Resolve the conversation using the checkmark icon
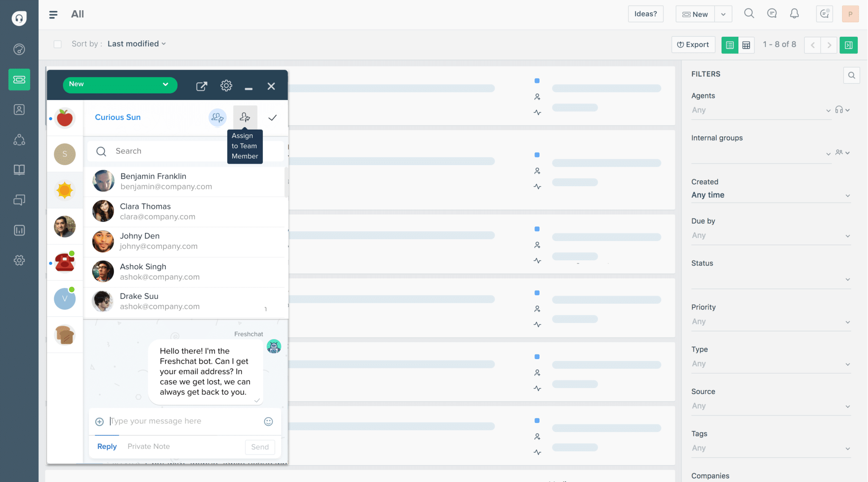This screenshot has height=482, width=868. (x=273, y=117)
